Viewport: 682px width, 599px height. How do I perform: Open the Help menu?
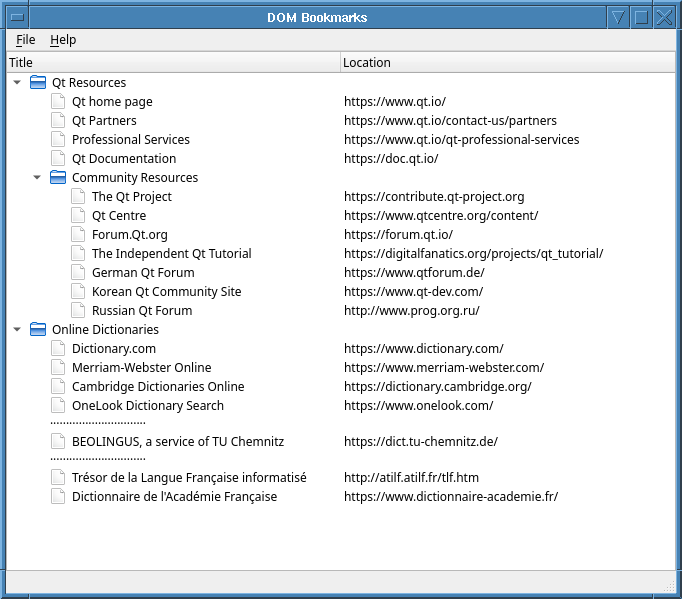(63, 40)
